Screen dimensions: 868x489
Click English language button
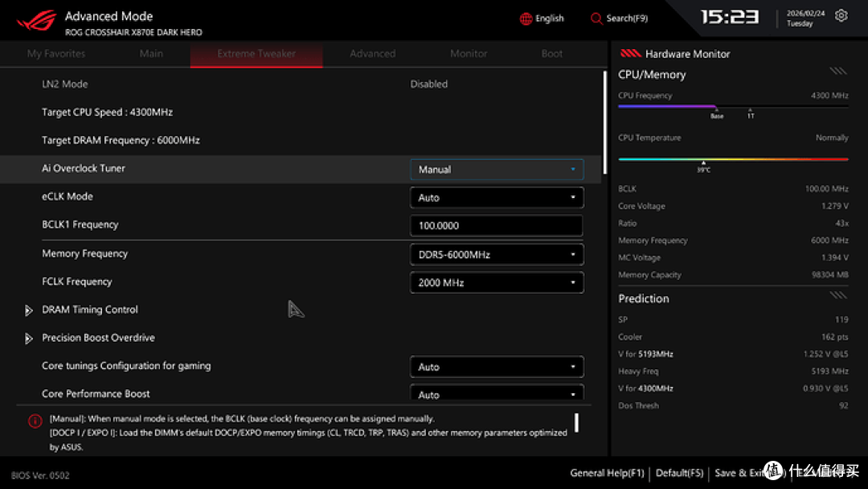[x=542, y=18]
